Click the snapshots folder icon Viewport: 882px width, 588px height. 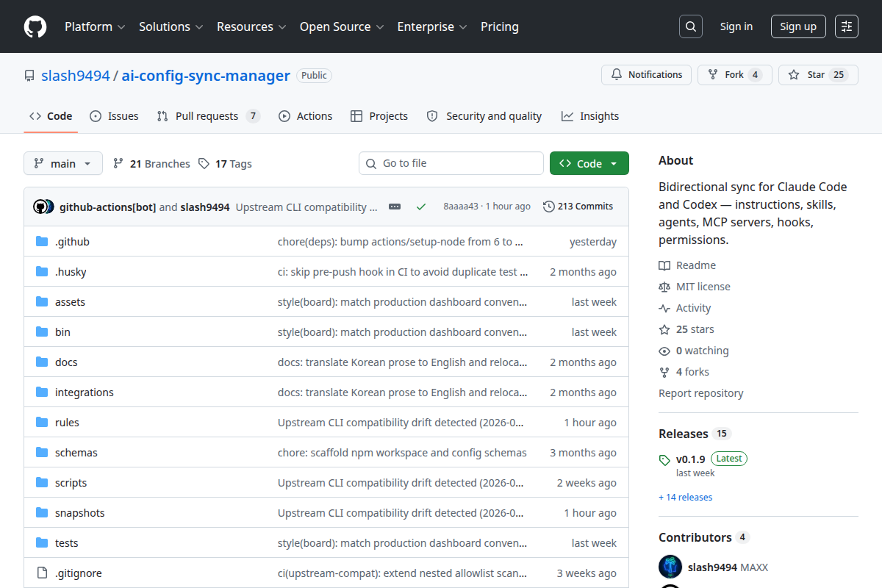click(x=42, y=513)
